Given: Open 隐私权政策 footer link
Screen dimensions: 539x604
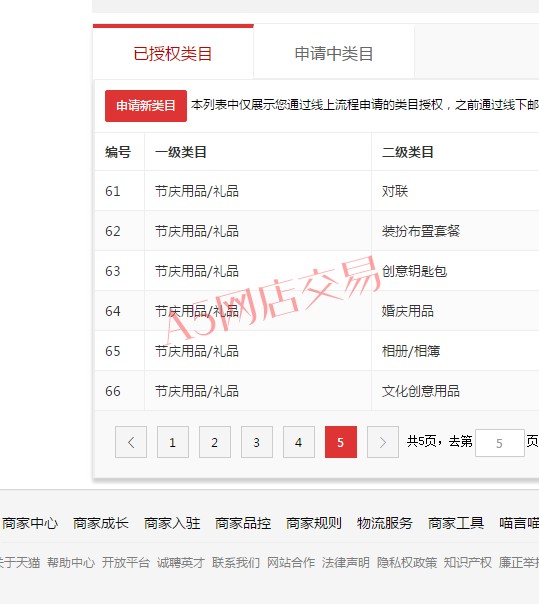Looking at the screenshot, I should click(x=407, y=562).
